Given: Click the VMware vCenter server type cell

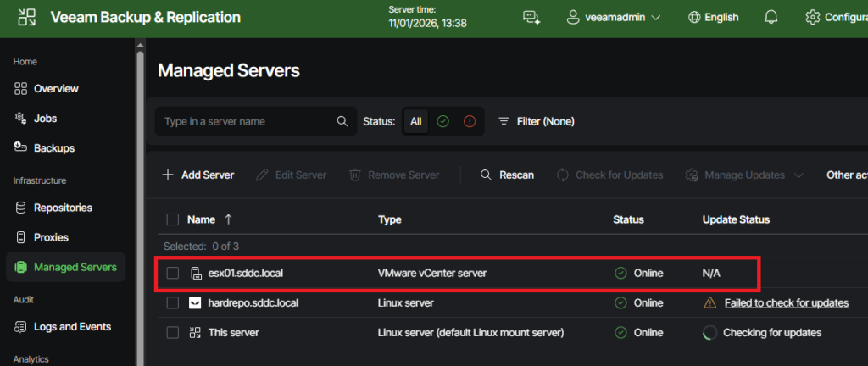Looking at the screenshot, I should (x=431, y=273).
